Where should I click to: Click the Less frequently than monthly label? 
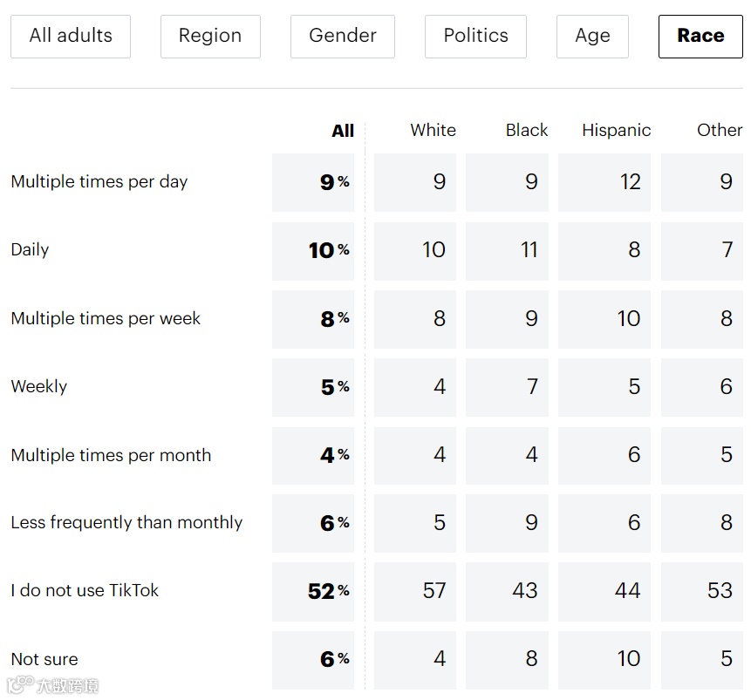click(x=126, y=522)
